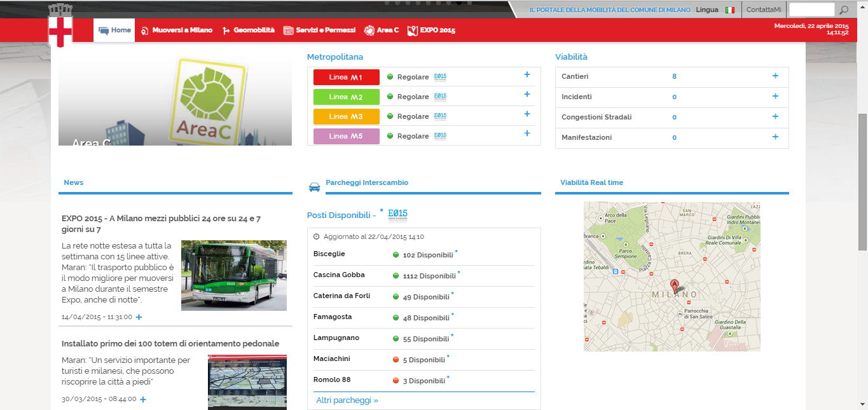Click the search input field
Image resolution: width=868 pixels, height=410 pixels.
click(811, 10)
